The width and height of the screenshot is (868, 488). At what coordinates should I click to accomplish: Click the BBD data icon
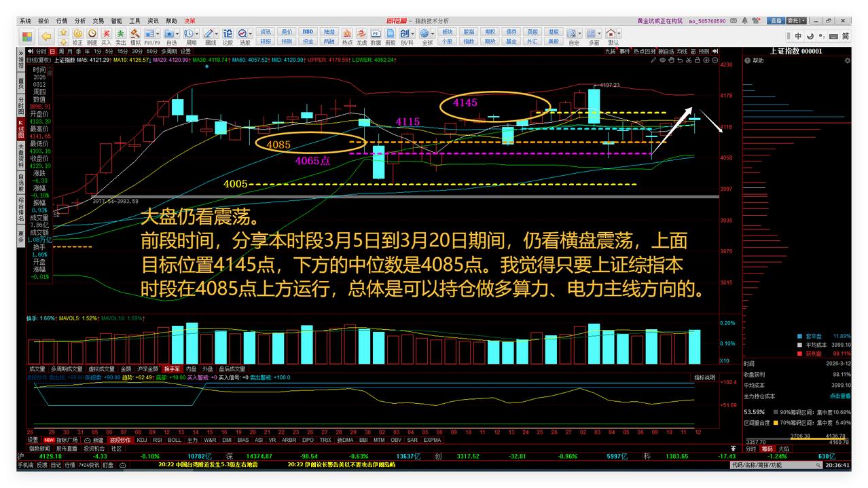308,31
